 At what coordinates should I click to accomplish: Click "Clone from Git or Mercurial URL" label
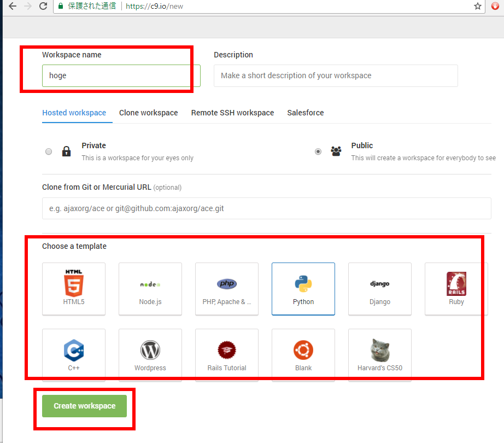pos(96,187)
